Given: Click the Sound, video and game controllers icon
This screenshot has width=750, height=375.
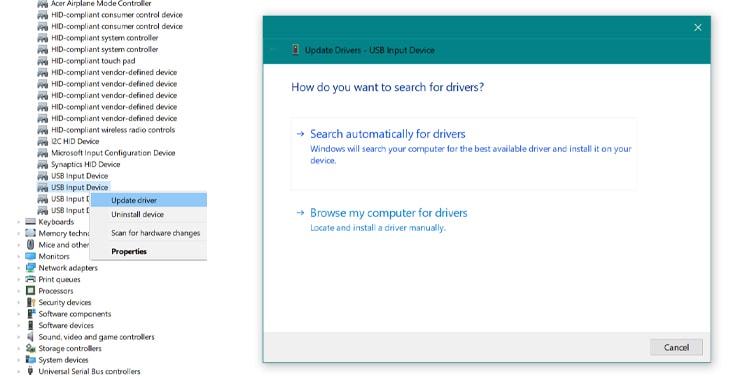Looking at the screenshot, I should [x=31, y=337].
